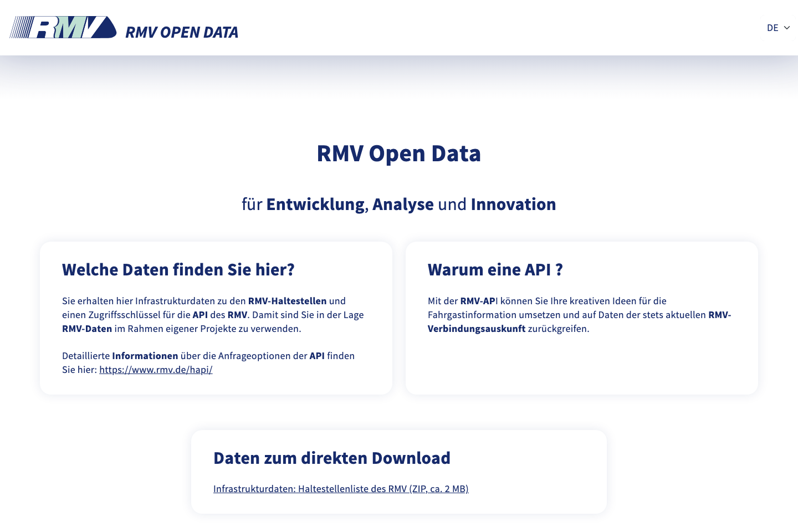Click the "RMV OPEN DATA" header title
Image resolution: width=798 pixels, height=532 pixels.
[x=182, y=33]
